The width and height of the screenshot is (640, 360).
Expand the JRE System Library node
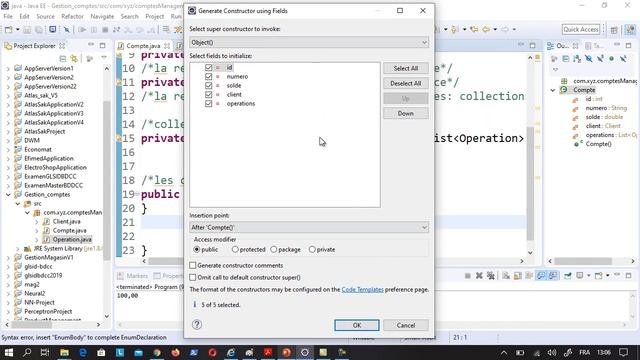(18, 249)
